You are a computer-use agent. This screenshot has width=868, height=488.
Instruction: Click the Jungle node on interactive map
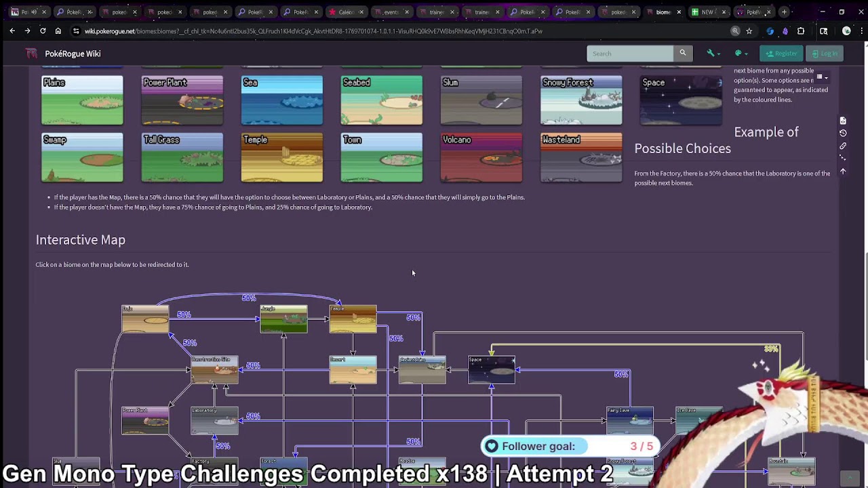[x=283, y=319]
